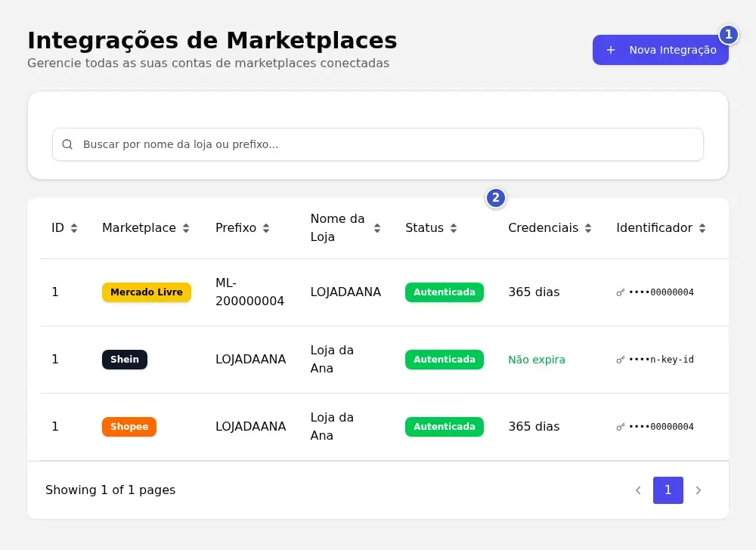Click 365 dias in Mercado Livre row
The width and height of the screenshot is (756, 550).
534,292
